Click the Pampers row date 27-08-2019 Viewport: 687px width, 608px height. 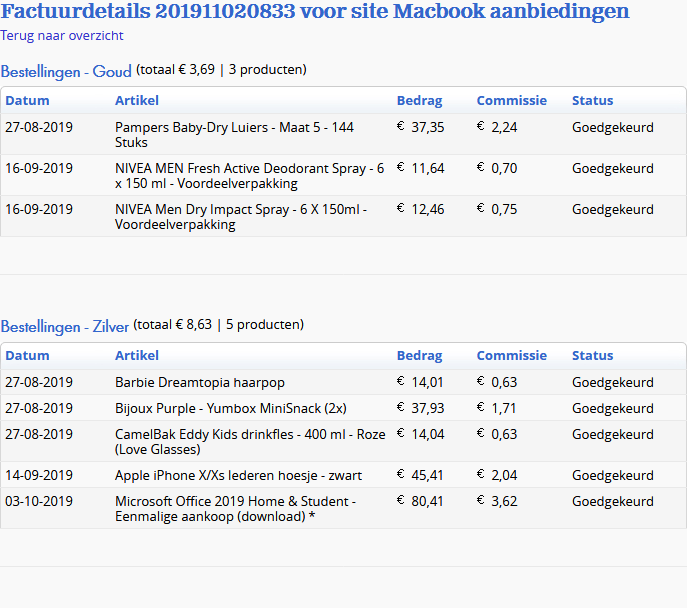pyautogui.click(x=39, y=127)
